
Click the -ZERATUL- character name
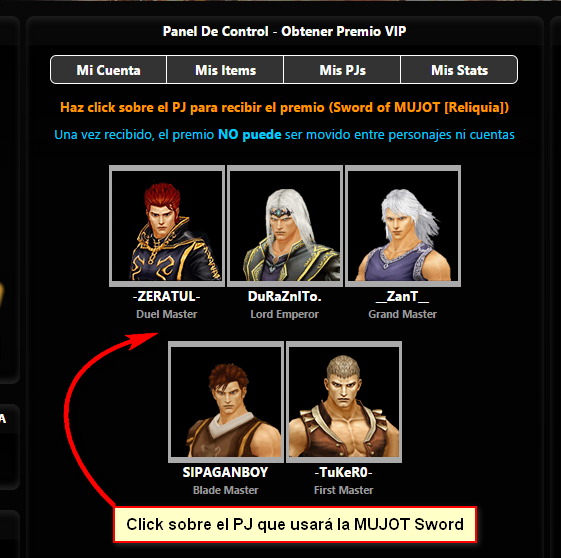(167, 297)
